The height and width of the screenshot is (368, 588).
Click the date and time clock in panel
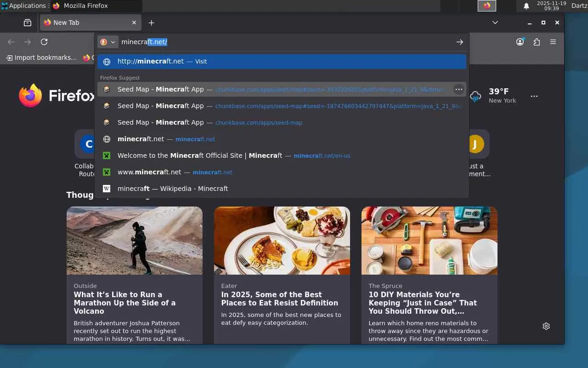(x=551, y=6)
